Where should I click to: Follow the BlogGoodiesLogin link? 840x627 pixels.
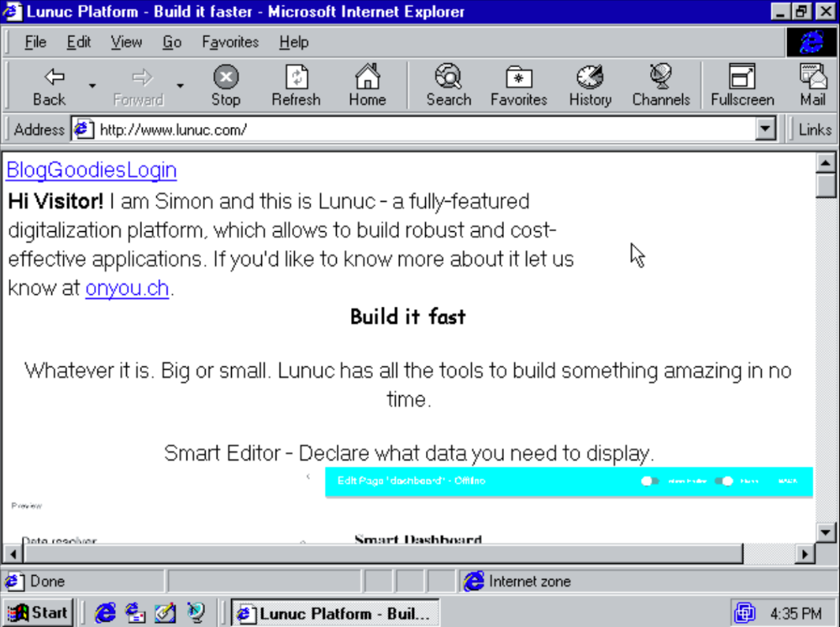pyautogui.click(x=92, y=170)
